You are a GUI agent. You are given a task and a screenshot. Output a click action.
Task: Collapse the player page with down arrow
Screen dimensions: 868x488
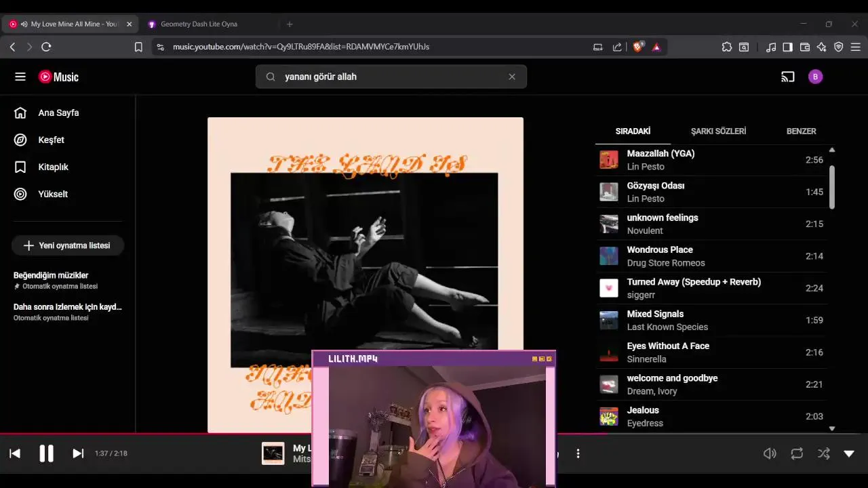(849, 453)
